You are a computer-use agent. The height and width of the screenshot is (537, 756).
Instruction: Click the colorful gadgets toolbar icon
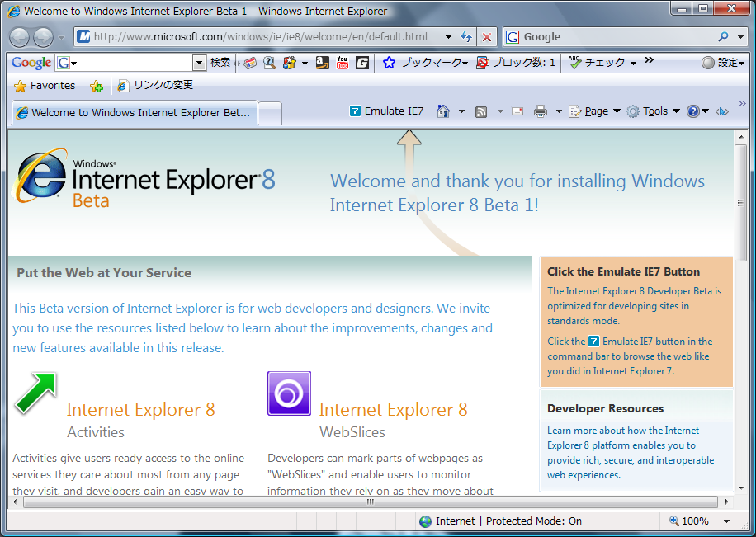click(x=290, y=63)
